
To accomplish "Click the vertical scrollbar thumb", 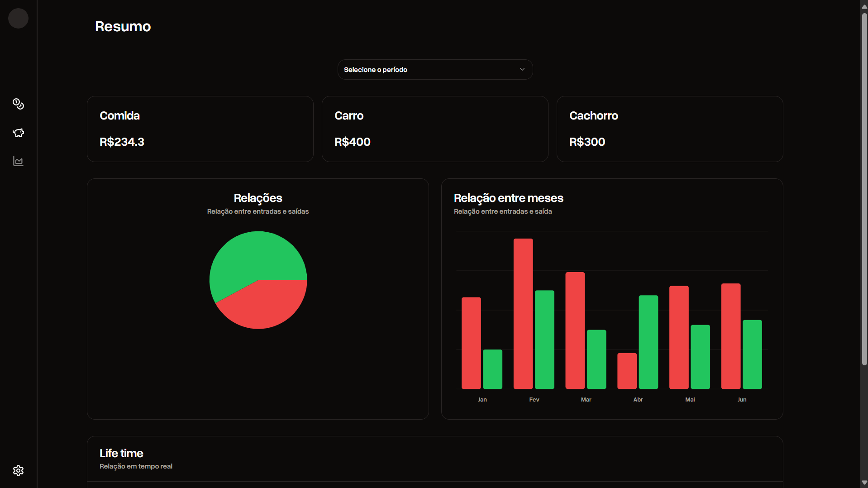I will [864, 190].
